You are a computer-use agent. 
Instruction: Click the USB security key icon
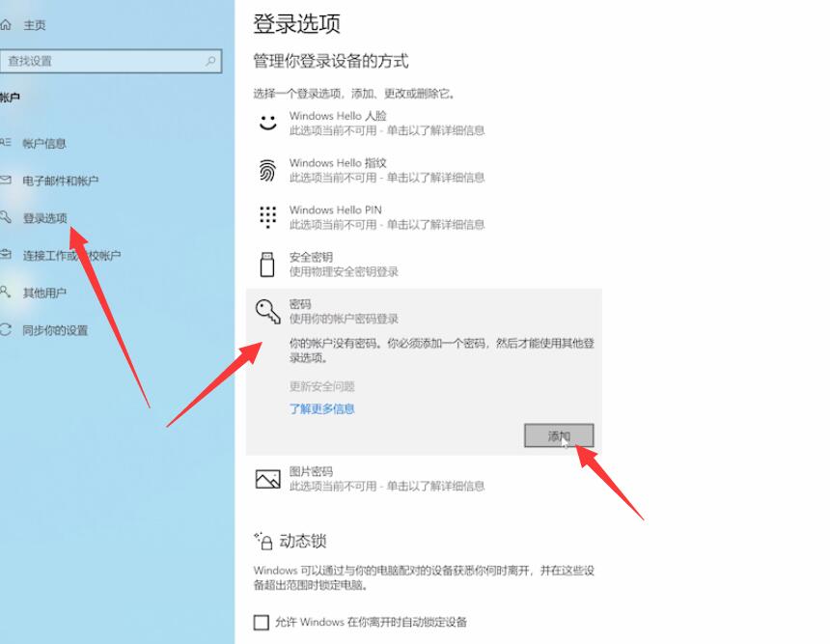[x=267, y=265]
